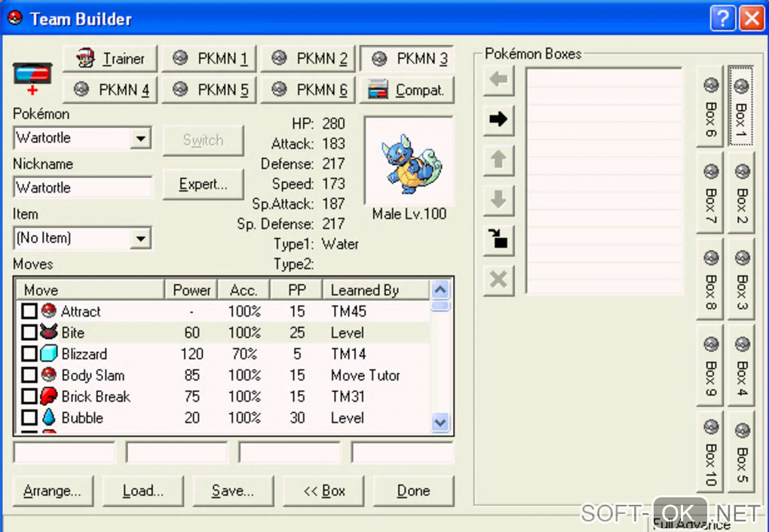Select the Box 8 tab
Viewport: 769px width, 532px height.
point(710,280)
